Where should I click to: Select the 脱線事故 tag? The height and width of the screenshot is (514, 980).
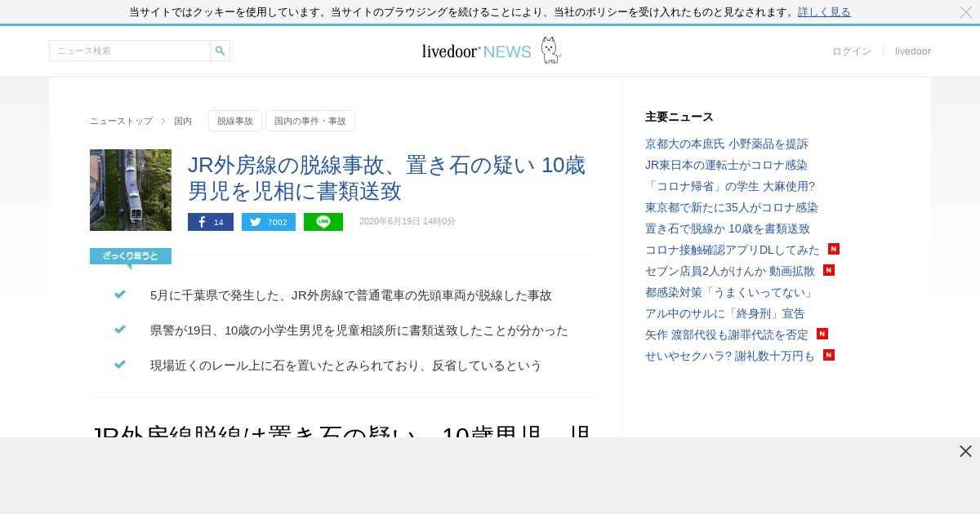tap(235, 121)
